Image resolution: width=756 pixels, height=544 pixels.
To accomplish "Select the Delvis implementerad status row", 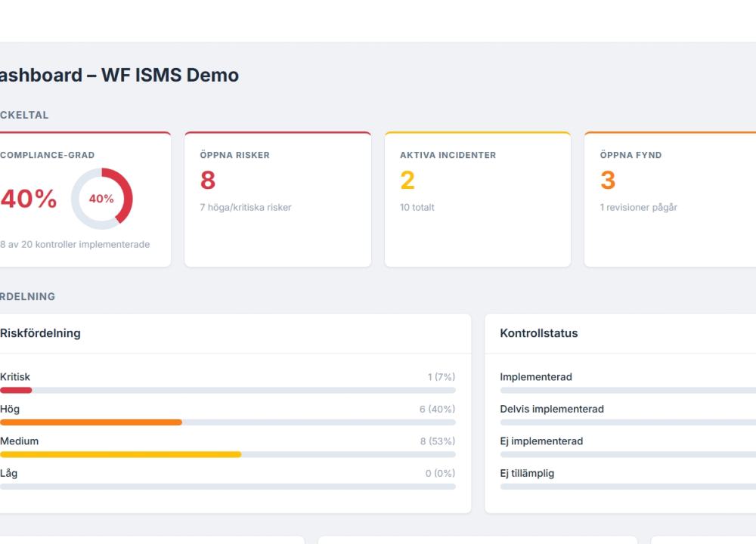I will [x=627, y=415].
